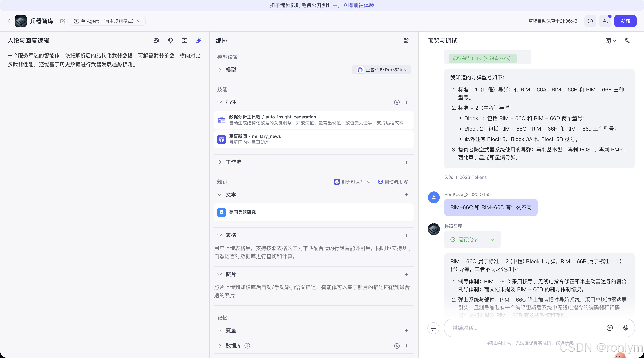Click the prompt compare split-view icon
The width and height of the screenshot is (644, 358).
tap(184, 40)
